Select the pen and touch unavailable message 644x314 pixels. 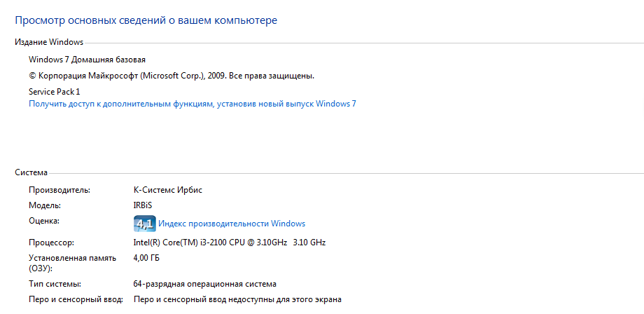238,300
